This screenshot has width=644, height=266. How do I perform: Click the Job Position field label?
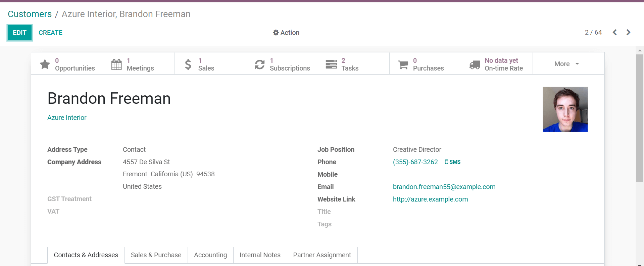[336, 149]
